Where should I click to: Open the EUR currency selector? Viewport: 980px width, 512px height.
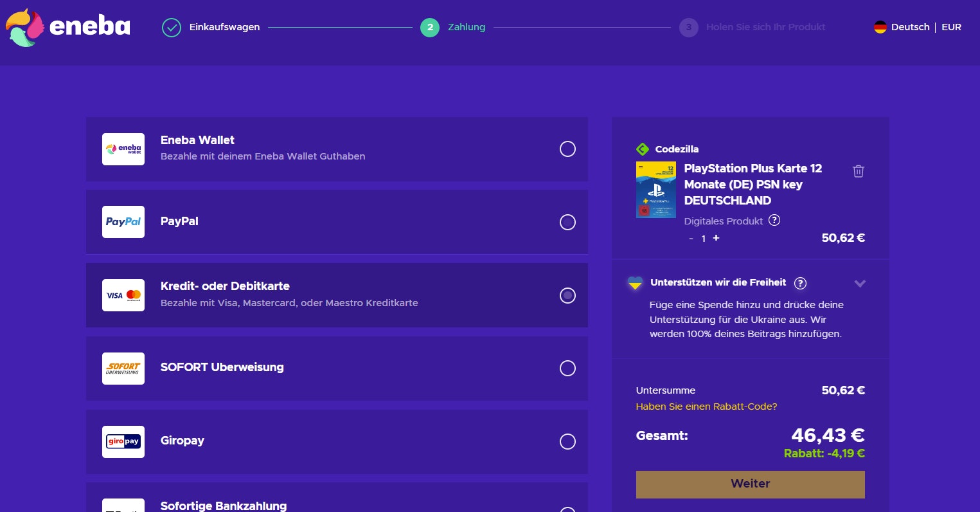951,27
